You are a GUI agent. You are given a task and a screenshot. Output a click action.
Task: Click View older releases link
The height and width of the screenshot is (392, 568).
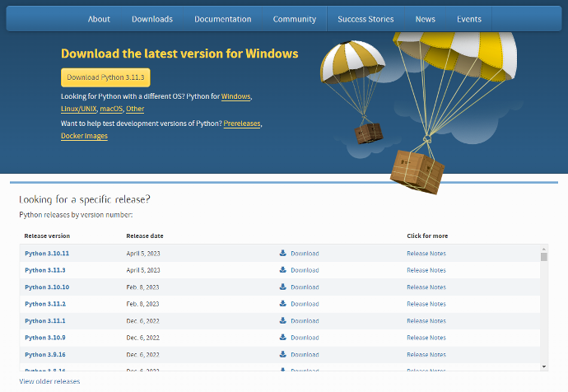coord(49,381)
